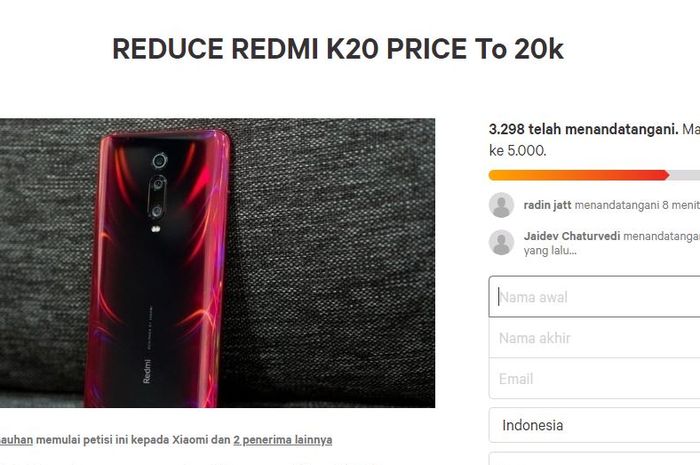
Task: Open the '2 penerima lainnya' link
Action: point(283,440)
